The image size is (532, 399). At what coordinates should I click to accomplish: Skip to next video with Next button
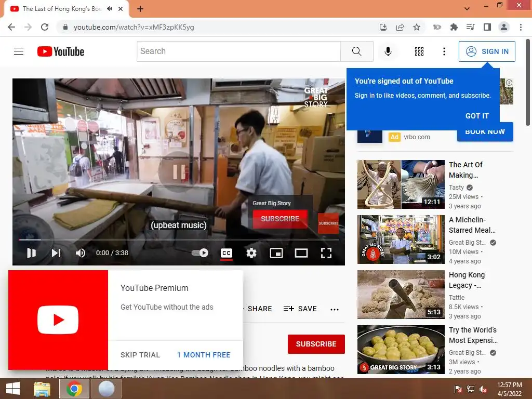(x=56, y=253)
